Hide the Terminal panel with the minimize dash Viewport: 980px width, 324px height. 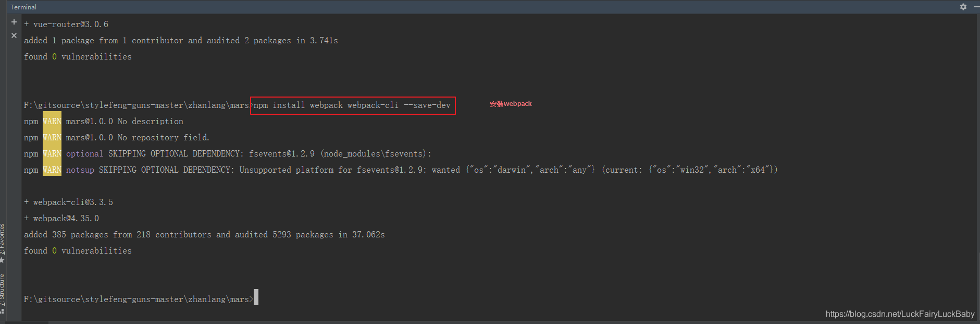point(976,7)
